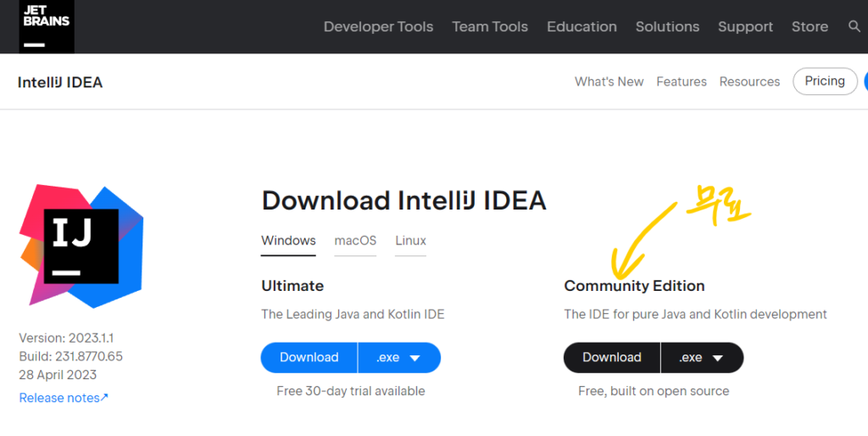Viewport: 868px width, 436px height.
Task: Switch to the macOS tab
Action: (x=355, y=241)
